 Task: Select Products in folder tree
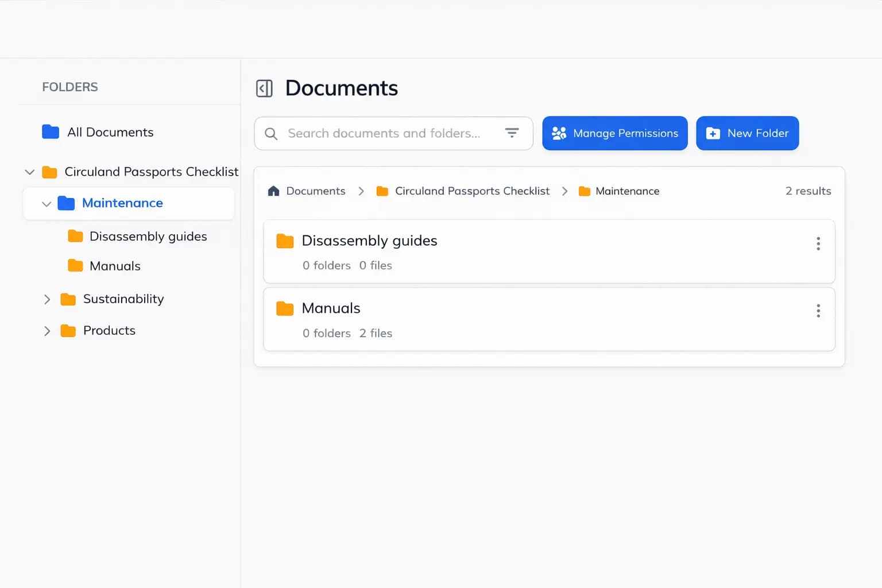pos(109,330)
